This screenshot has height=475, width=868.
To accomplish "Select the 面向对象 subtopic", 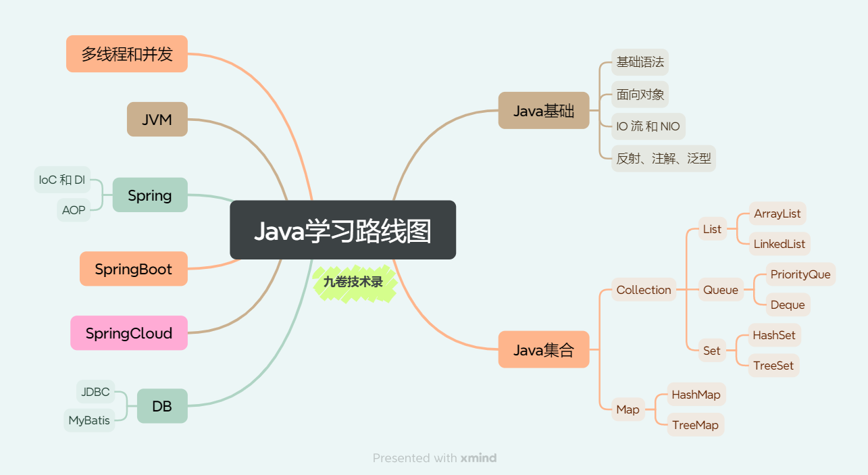I will pos(640,95).
